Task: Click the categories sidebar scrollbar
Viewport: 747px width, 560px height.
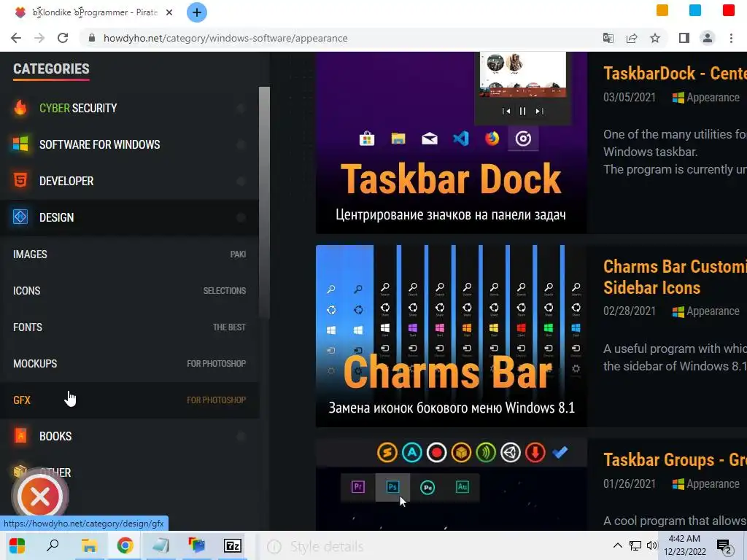Action: click(264, 203)
